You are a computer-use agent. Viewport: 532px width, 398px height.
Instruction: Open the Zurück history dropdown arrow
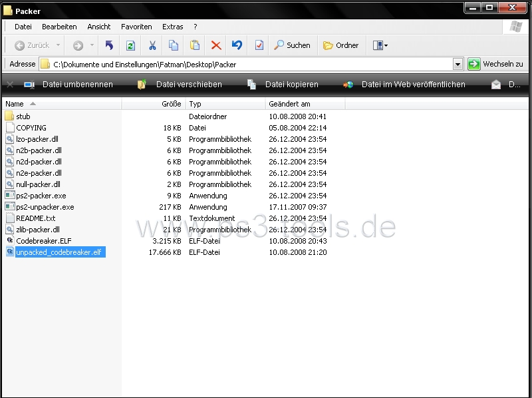point(58,45)
